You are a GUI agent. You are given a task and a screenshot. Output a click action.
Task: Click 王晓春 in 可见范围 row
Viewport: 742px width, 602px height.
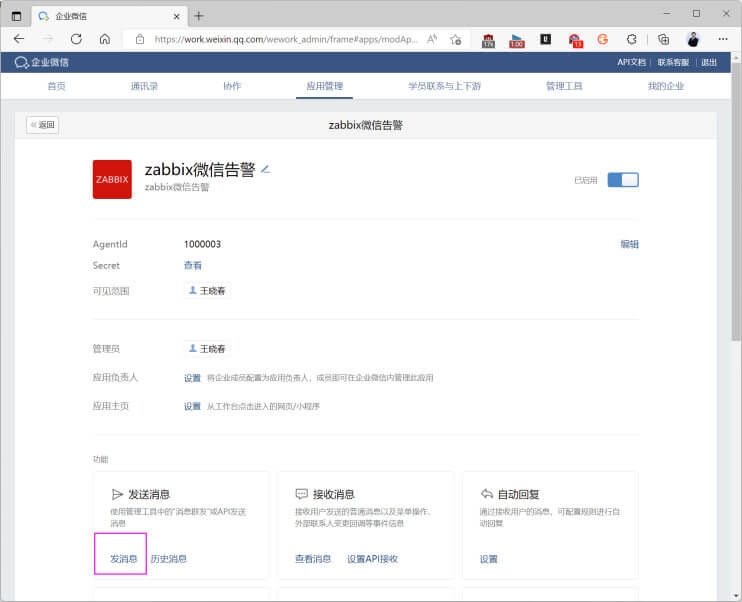tap(207, 291)
